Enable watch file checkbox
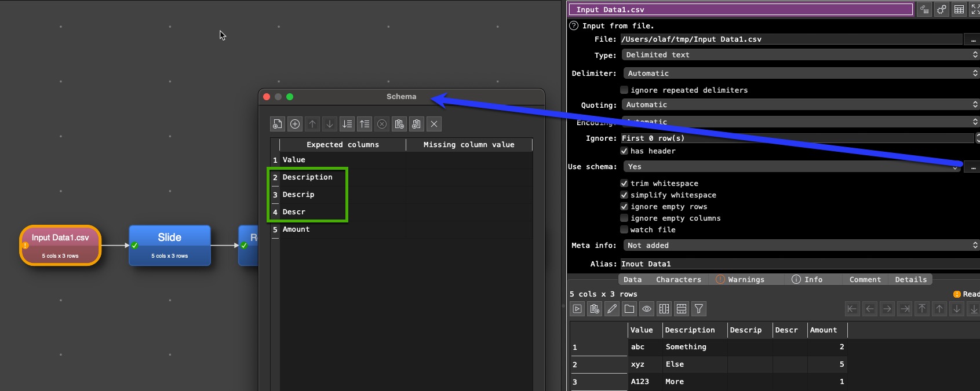980x391 pixels. [x=624, y=229]
